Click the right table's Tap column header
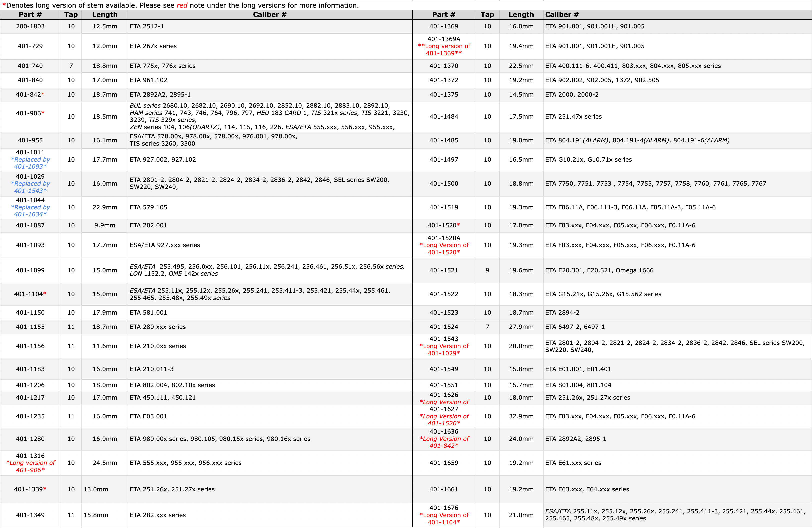This screenshot has width=812, height=528. [487, 15]
